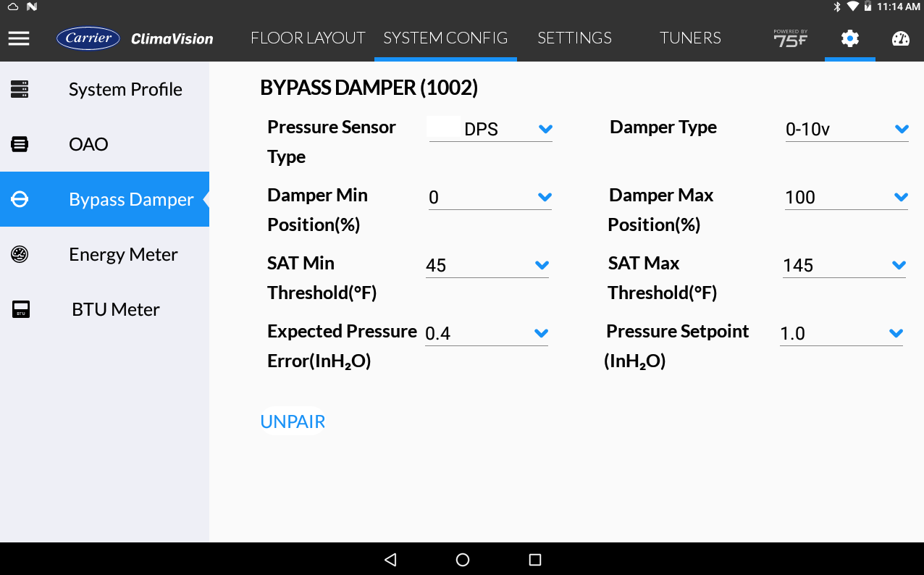Open the hamburger navigation menu

(19, 38)
